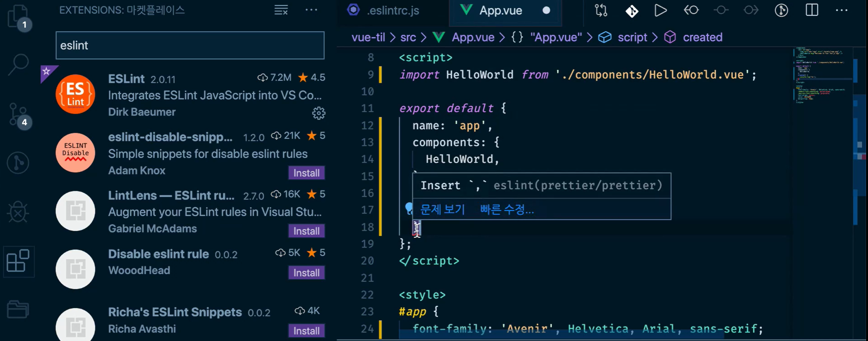Viewport: 868px width, 341px height.
Task: Click the font-family CSS line
Action: 588,328
